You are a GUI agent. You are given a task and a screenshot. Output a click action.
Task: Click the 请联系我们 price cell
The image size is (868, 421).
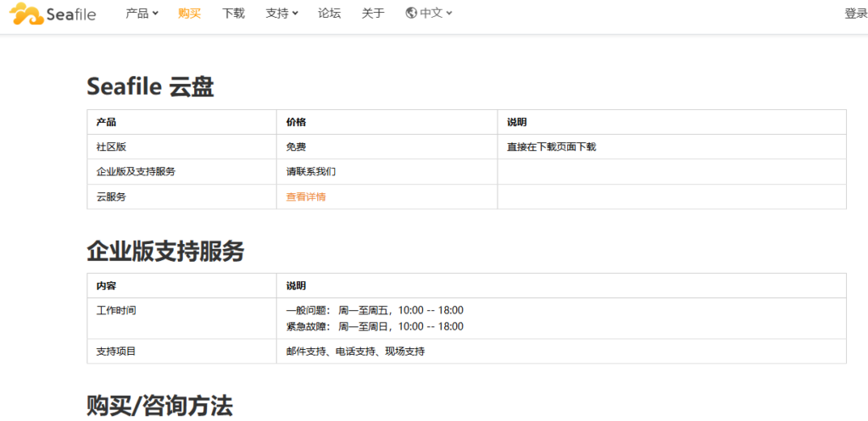coord(387,171)
